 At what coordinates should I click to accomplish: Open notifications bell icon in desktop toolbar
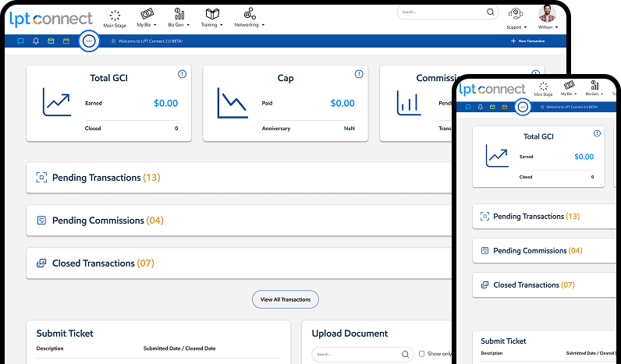36,41
